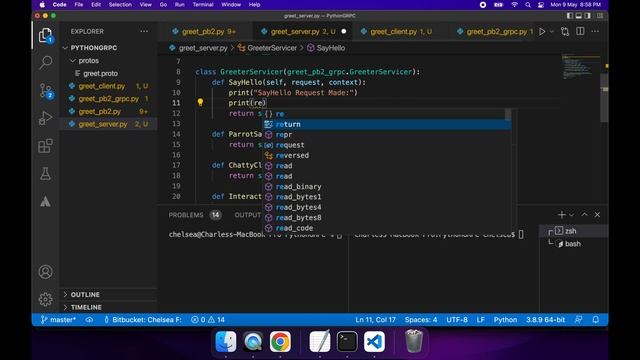Viewport: 640px width, 360px height.
Task: Open editor More Actions ellipsis
Action: click(x=595, y=31)
